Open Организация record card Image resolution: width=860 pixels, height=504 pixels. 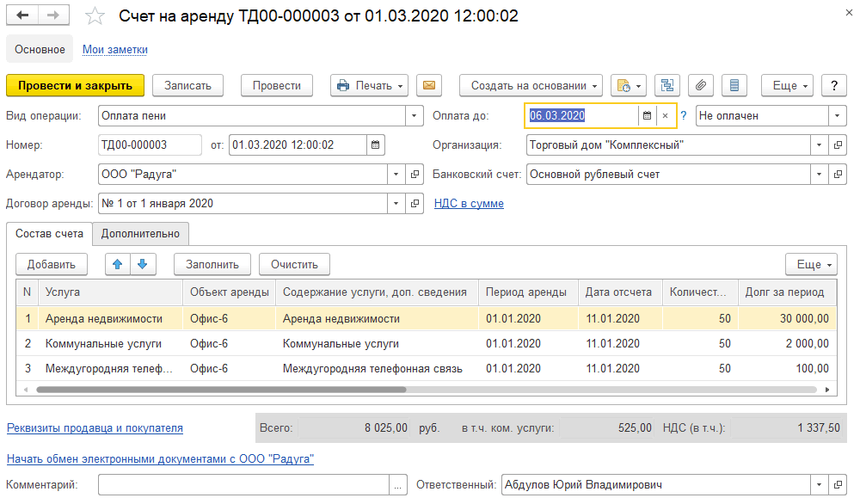pyautogui.click(x=838, y=144)
